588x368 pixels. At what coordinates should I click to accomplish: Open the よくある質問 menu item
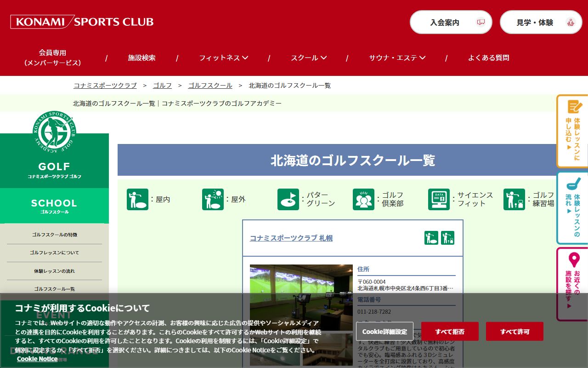point(488,58)
